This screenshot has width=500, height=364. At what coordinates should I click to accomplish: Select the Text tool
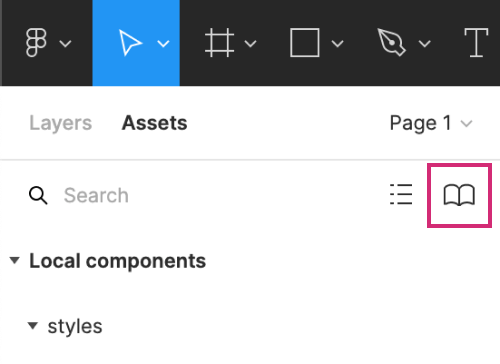(x=476, y=43)
